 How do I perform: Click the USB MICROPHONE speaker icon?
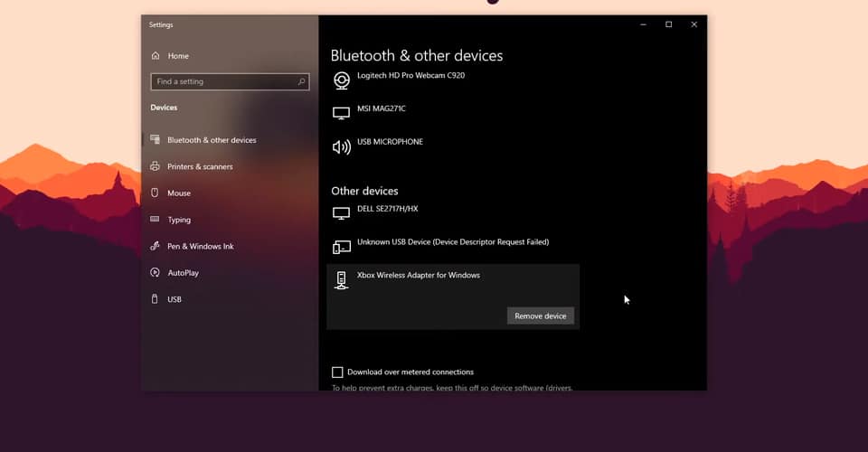coord(342,146)
